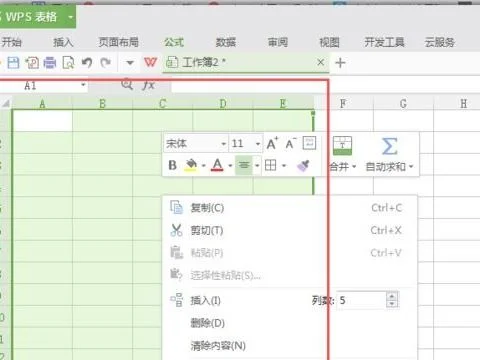Screen dimensions: 480x360
Task: Close the 工作簿2 document tab
Action: point(320,62)
